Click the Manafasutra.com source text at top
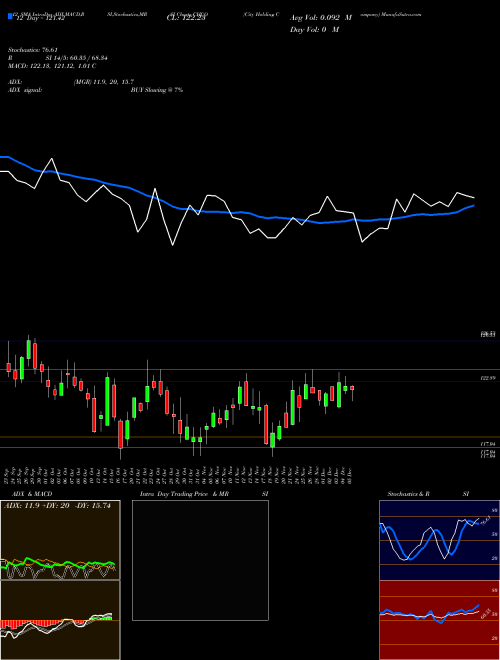Image resolution: width=500 pixels, height=660 pixels. tap(404, 14)
